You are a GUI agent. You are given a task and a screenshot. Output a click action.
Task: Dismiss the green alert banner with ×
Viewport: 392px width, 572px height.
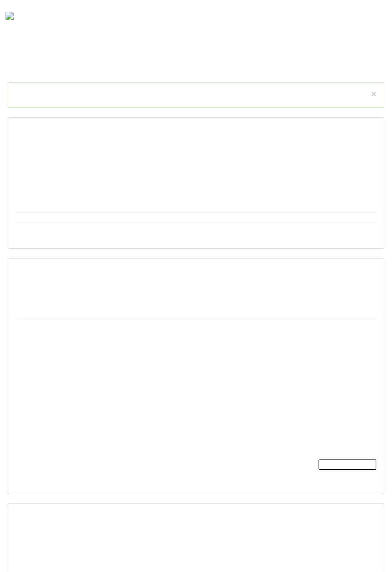tap(373, 94)
